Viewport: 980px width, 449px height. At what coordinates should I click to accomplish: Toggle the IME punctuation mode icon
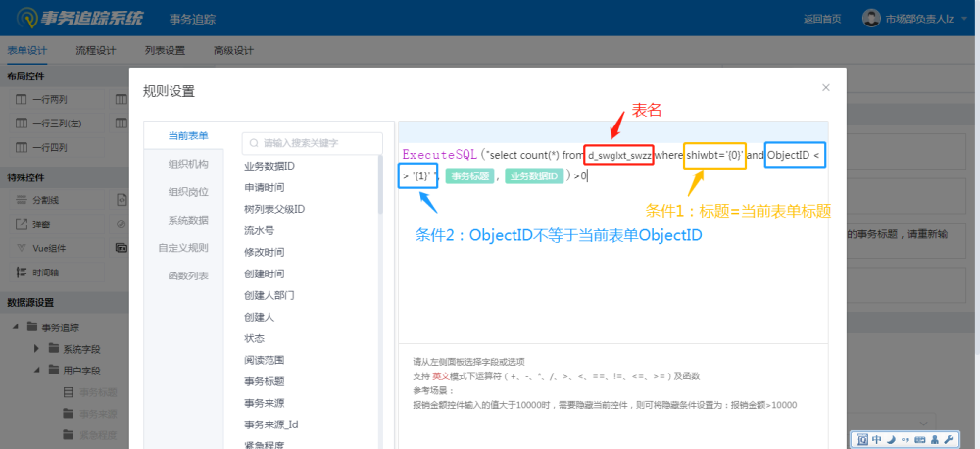point(905,439)
